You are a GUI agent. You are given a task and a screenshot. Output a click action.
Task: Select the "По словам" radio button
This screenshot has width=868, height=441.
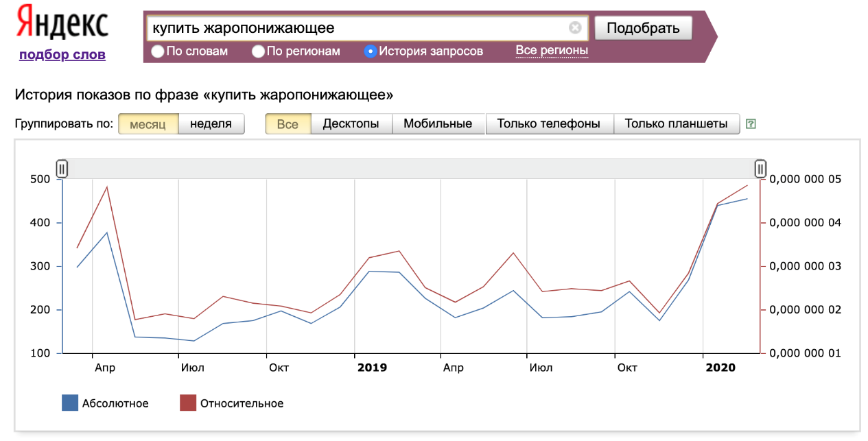[x=158, y=51]
